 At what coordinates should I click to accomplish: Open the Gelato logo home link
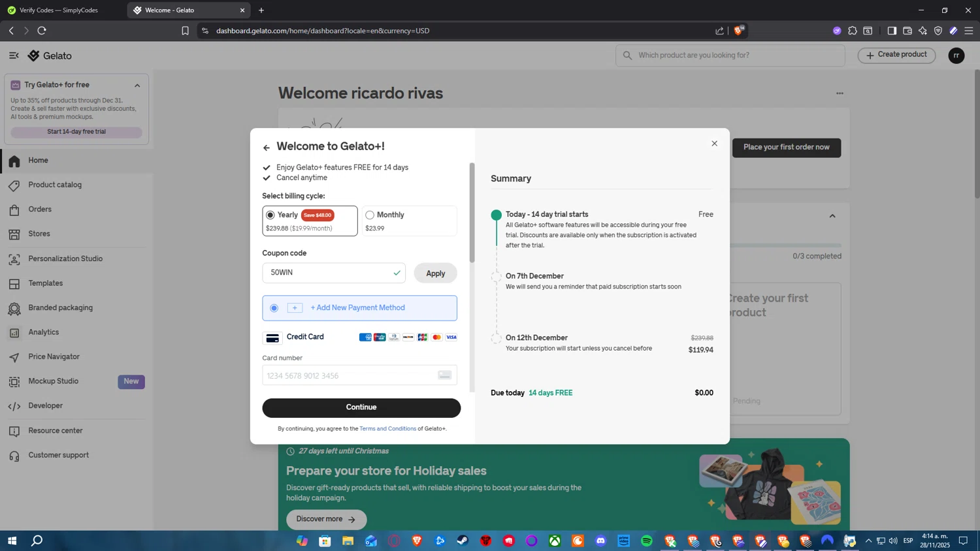tap(50, 55)
